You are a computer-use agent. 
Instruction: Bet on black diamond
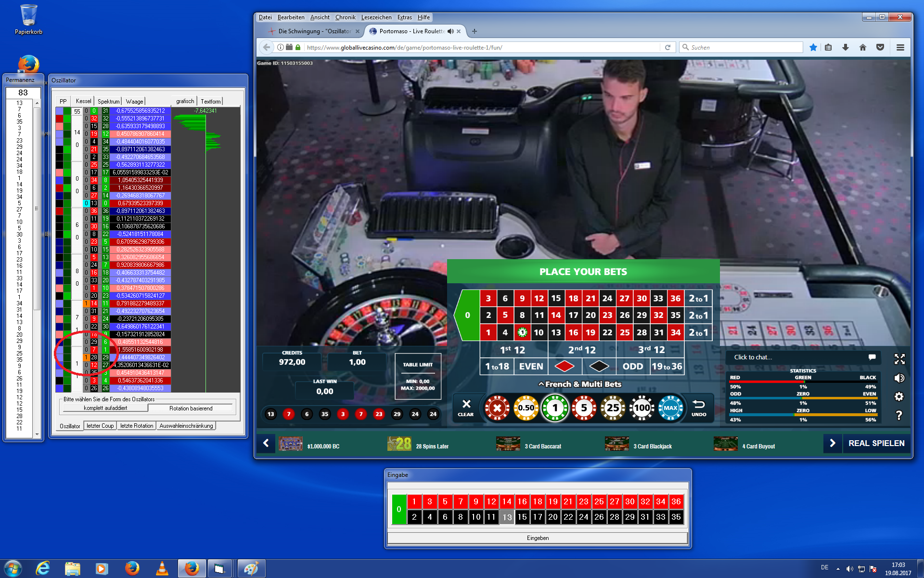(x=599, y=367)
